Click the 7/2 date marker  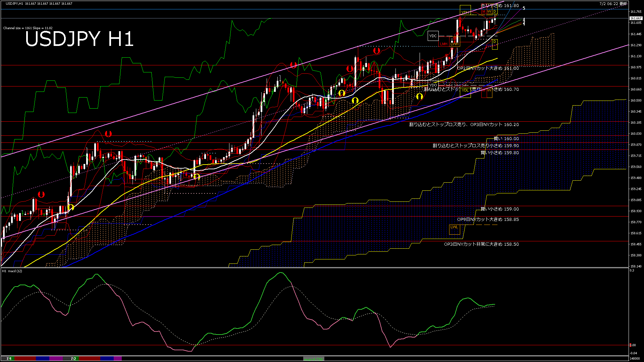(x=73, y=359)
